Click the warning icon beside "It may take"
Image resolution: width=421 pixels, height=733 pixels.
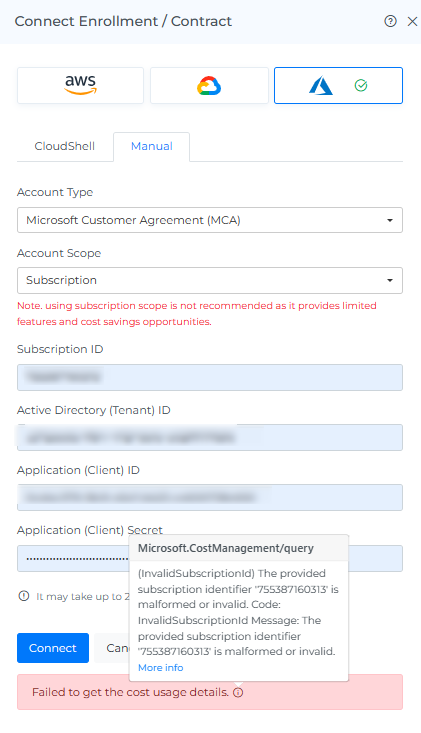pyautogui.click(x=23, y=596)
